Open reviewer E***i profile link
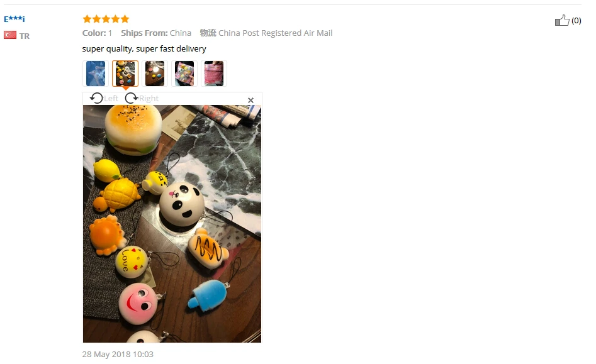Viewport: 596px width, 364px height. 14,19
